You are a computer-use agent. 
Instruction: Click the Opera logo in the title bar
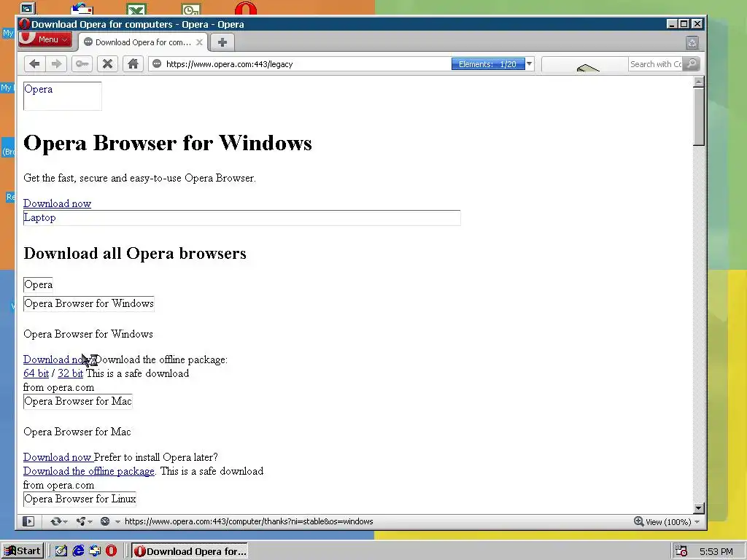click(x=24, y=24)
